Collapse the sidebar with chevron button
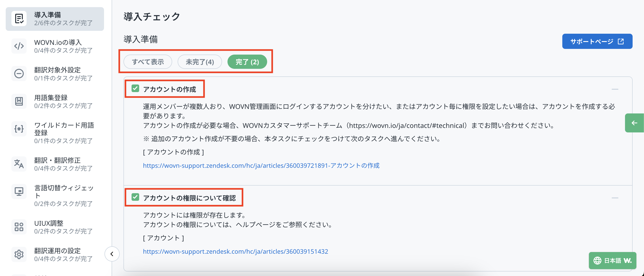 pyautogui.click(x=112, y=254)
